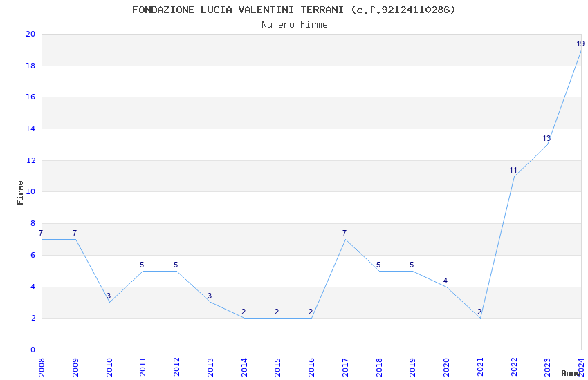Screen dimensions: 588x380
Task: Click the Anno x-axis label
Action: 571,373
